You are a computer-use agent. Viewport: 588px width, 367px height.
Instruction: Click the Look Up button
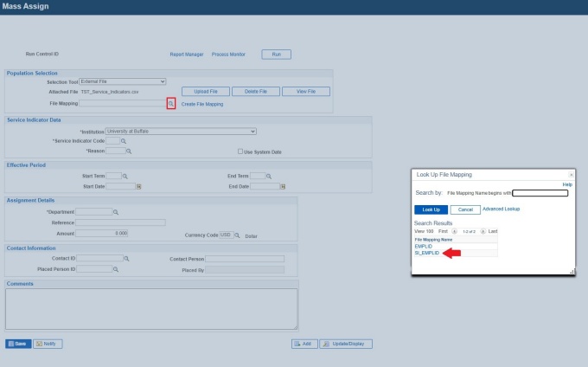coord(430,209)
